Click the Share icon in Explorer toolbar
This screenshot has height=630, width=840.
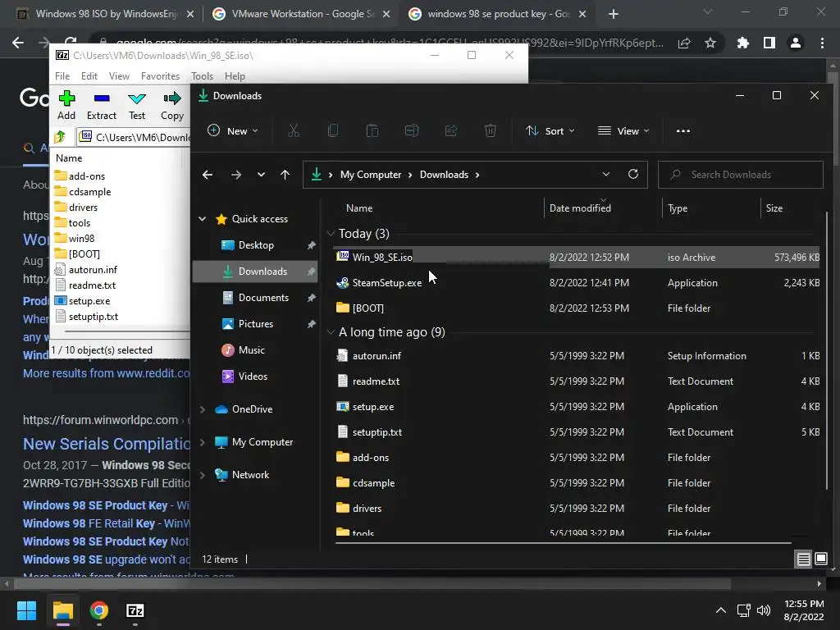tap(451, 130)
